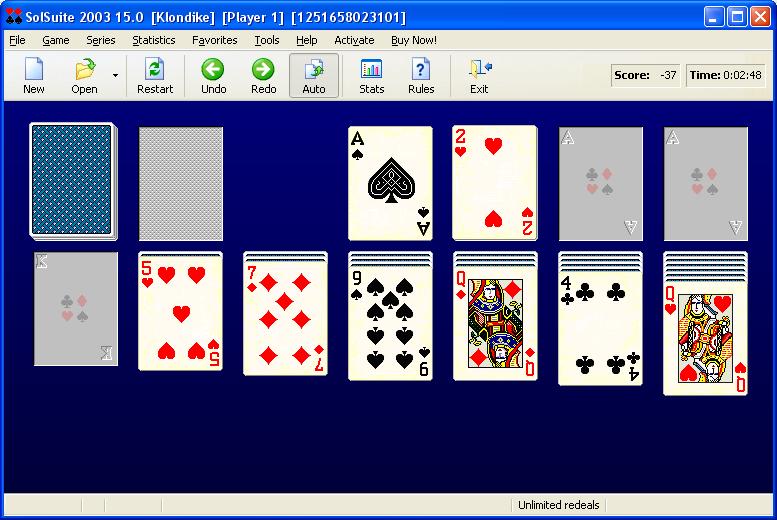The width and height of the screenshot is (777, 520).
Task: Select the 9 of Spades card
Action: click(x=390, y=324)
